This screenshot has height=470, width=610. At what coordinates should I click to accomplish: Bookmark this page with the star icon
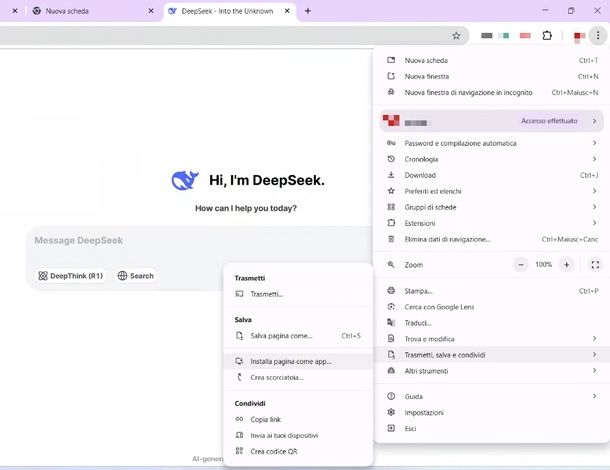coord(456,36)
